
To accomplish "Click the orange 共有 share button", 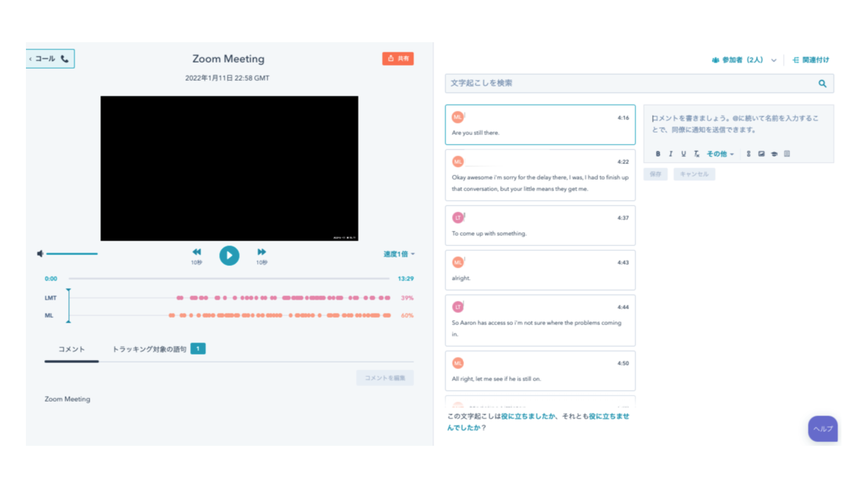I will pyautogui.click(x=398, y=59).
